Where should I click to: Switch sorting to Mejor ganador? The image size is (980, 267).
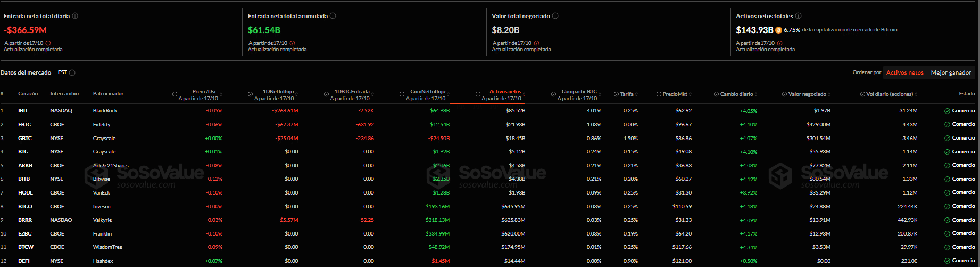[x=951, y=72]
